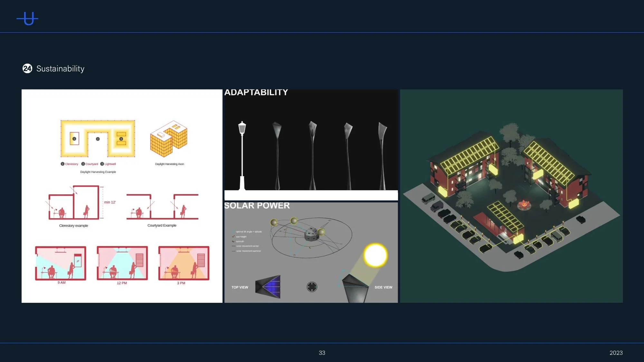Image resolution: width=644 pixels, height=362 pixels.
Task: Click the 3 PM room diagram
Action: pos(184,263)
